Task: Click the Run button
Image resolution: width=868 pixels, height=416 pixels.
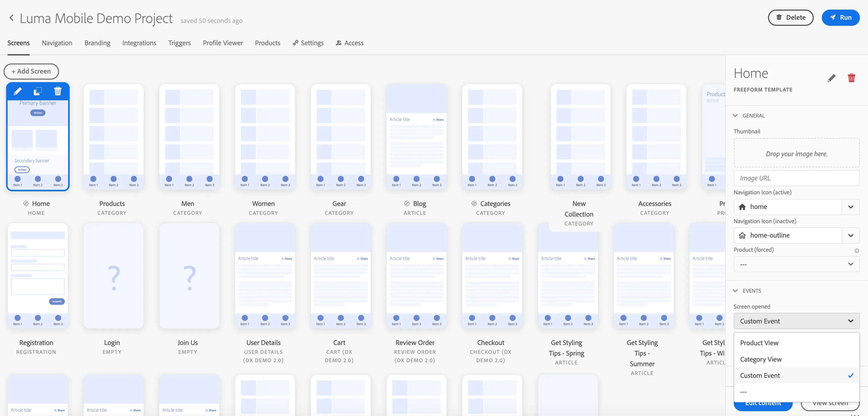Action: [x=840, y=17]
